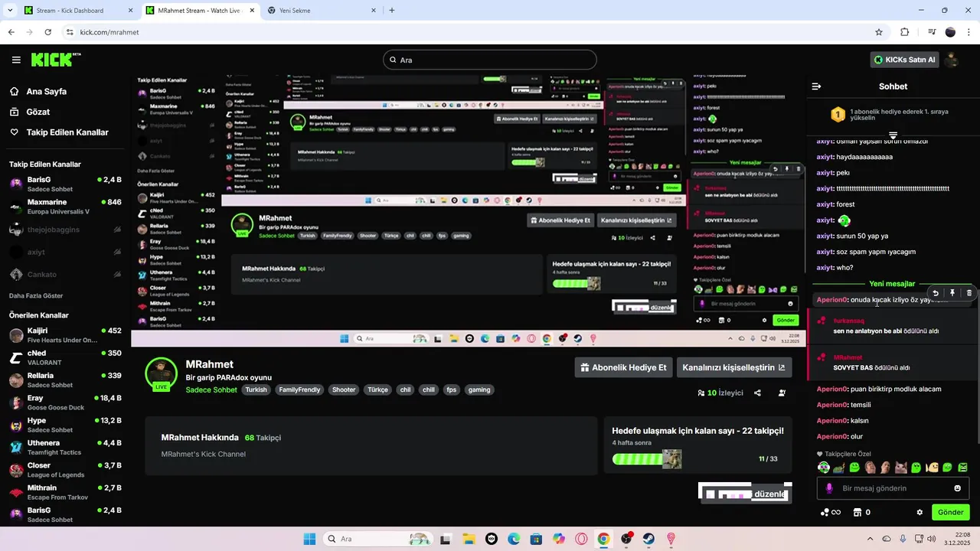Reload the page
Image resolution: width=980 pixels, height=551 pixels.
coord(47,32)
